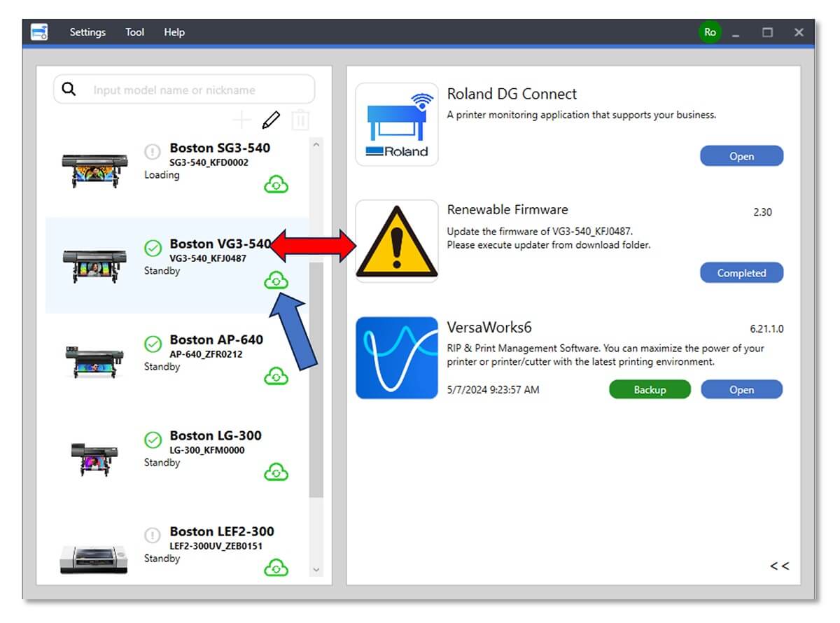
Task: Click the trash delete icon
Action: coord(300,120)
